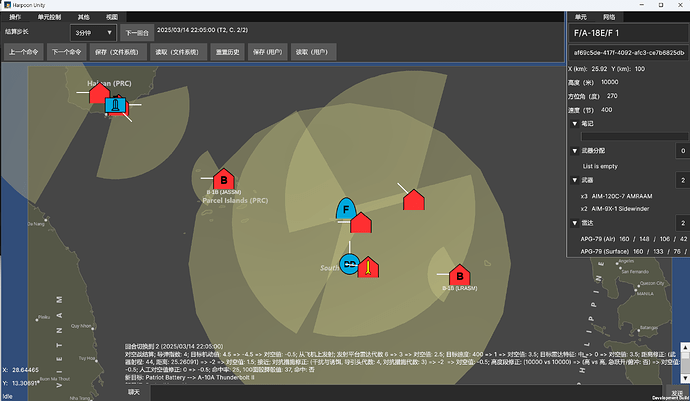Click the chat message input field
The width and height of the screenshot is (690, 401).
(x=407, y=393)
